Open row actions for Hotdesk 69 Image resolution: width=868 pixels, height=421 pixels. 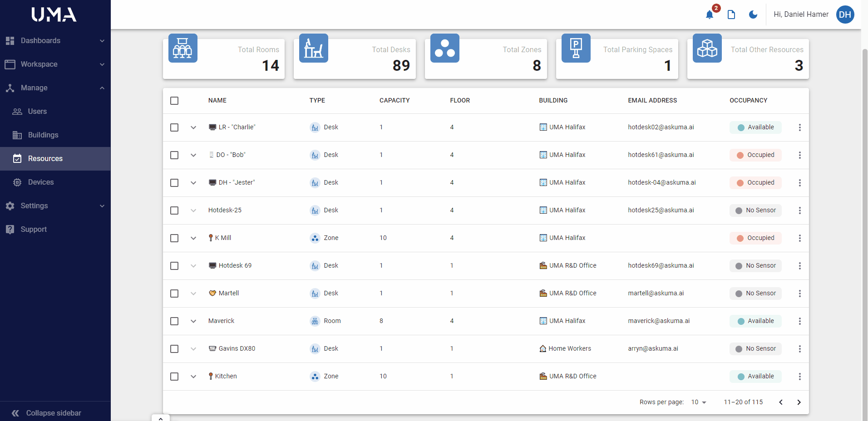click(800, 266)
